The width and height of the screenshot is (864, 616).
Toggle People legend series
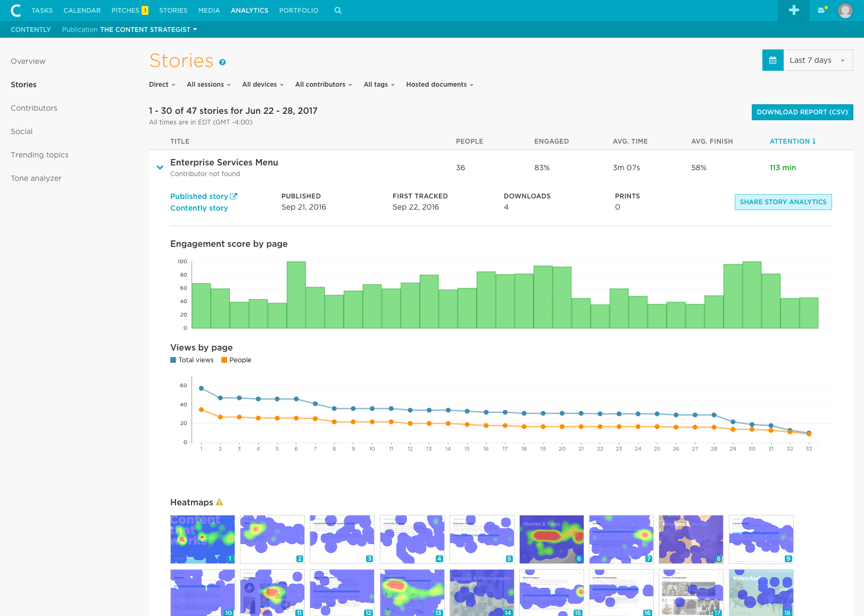point(236,360)
